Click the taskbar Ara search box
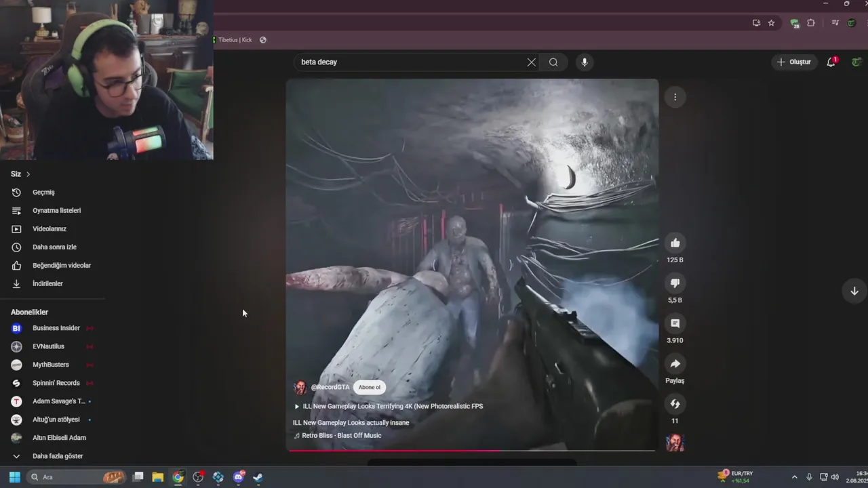The height and width of the screenshot is (488, 868). [77, 477]
